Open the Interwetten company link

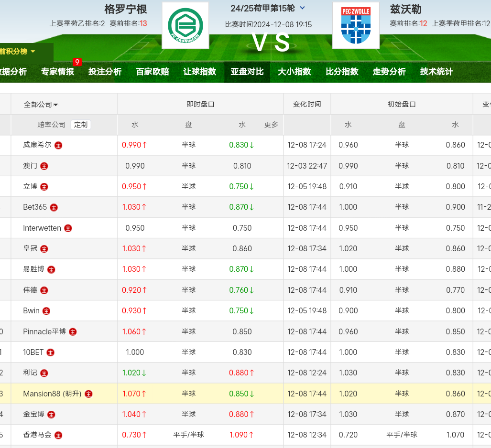click(42, 228)
